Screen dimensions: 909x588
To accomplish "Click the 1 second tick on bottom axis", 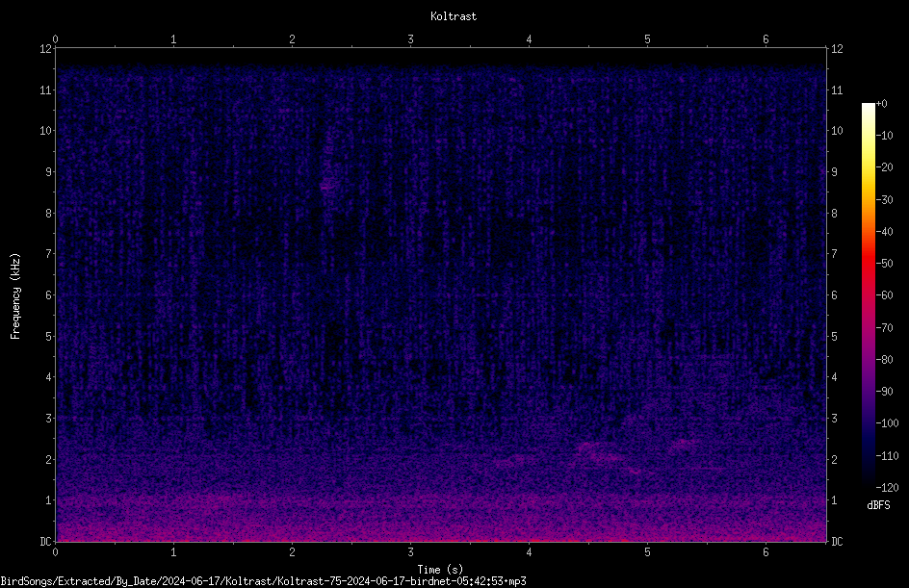I will pyautogui.click(x=173, y=552).
